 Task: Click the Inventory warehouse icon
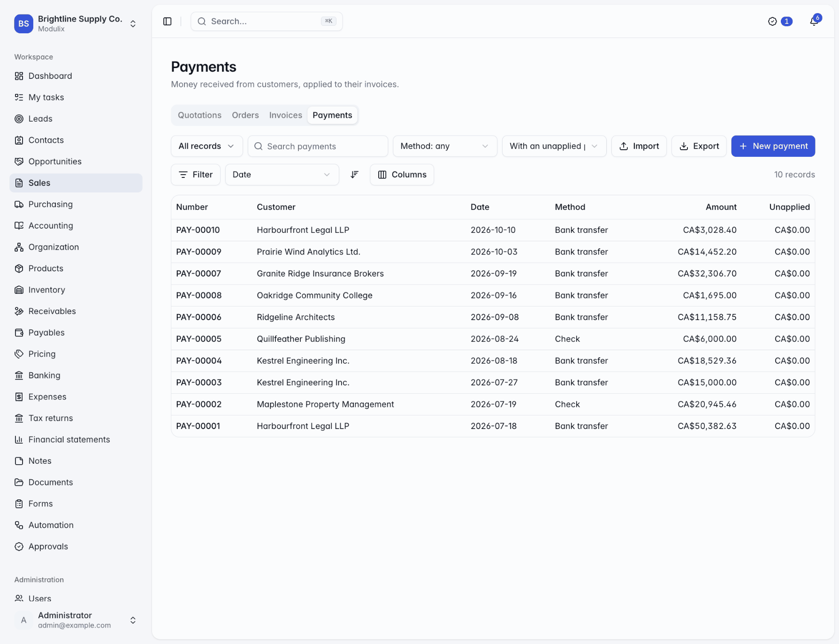coord(19,290)
